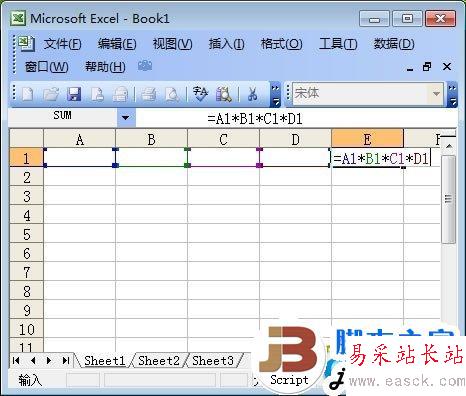
Task: Click the Cut scissors icon
Action: (252, 94)
